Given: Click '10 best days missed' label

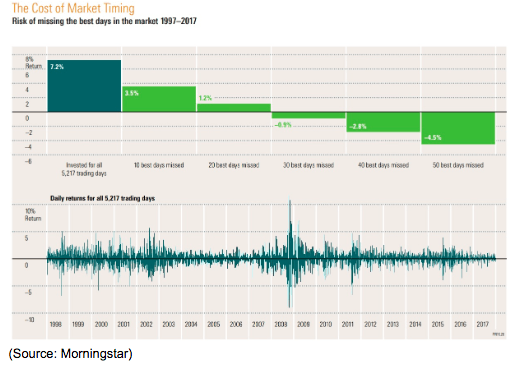Looking at the screenshot, I should pyautogui.click(x=159, y=165).
